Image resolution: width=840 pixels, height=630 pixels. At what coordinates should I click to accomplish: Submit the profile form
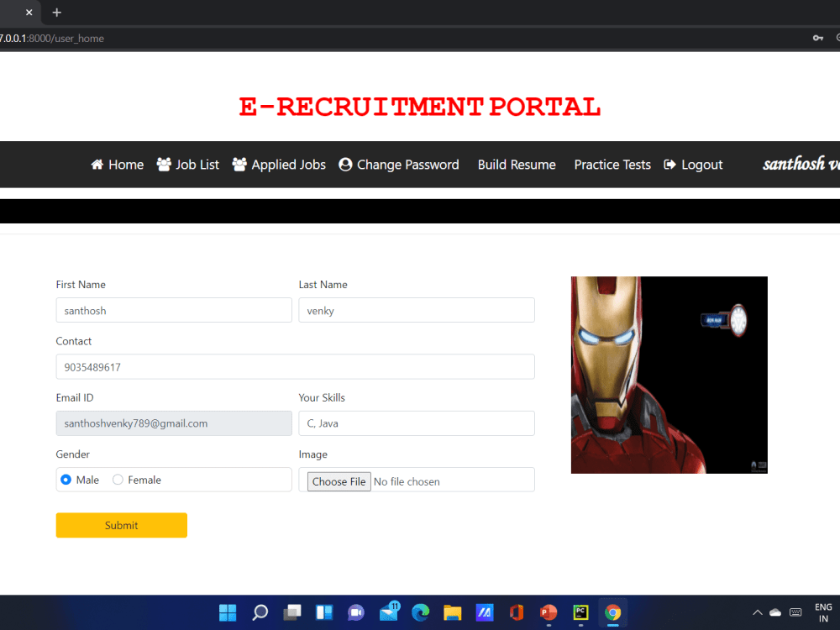121,524
